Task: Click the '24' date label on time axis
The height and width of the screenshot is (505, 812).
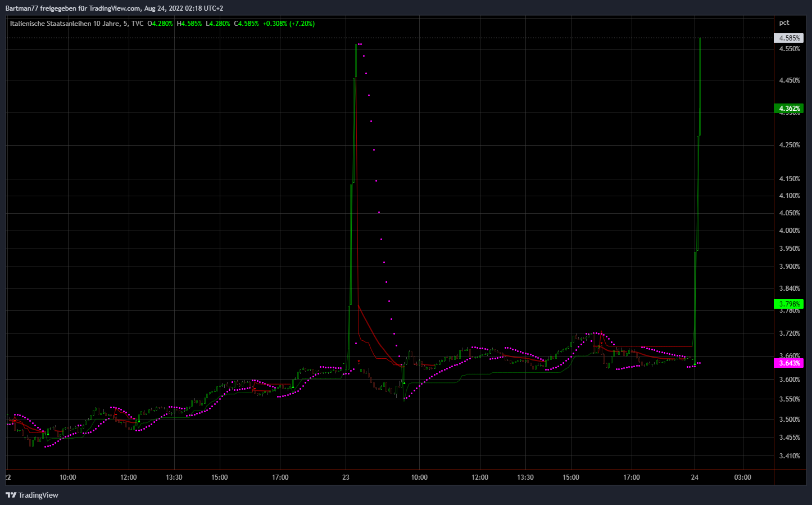Action: 695,477
